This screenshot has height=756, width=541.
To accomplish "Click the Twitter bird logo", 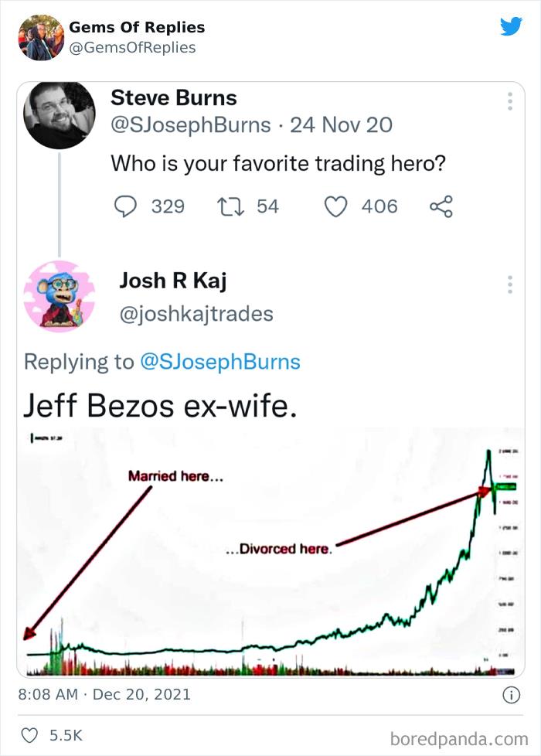I will click(x=511, y=27).
